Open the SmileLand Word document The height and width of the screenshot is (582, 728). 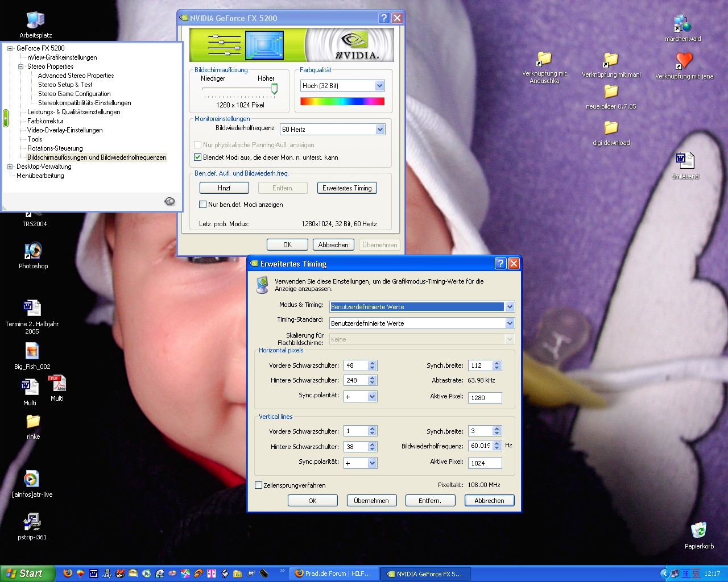[685, 161]
